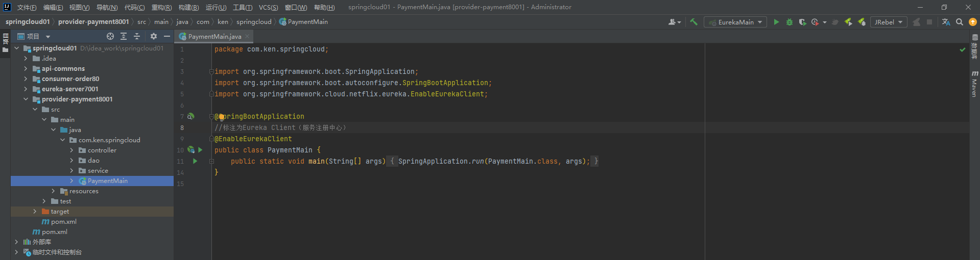
Task: Click provider-payment8001 in the breadcrumb
Action: pos(93,22)
